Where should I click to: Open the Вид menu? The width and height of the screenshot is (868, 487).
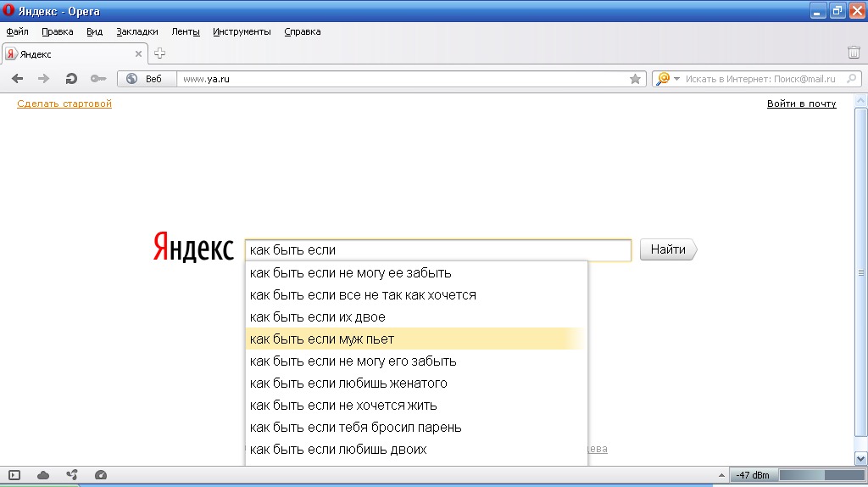tap(95, 31)
